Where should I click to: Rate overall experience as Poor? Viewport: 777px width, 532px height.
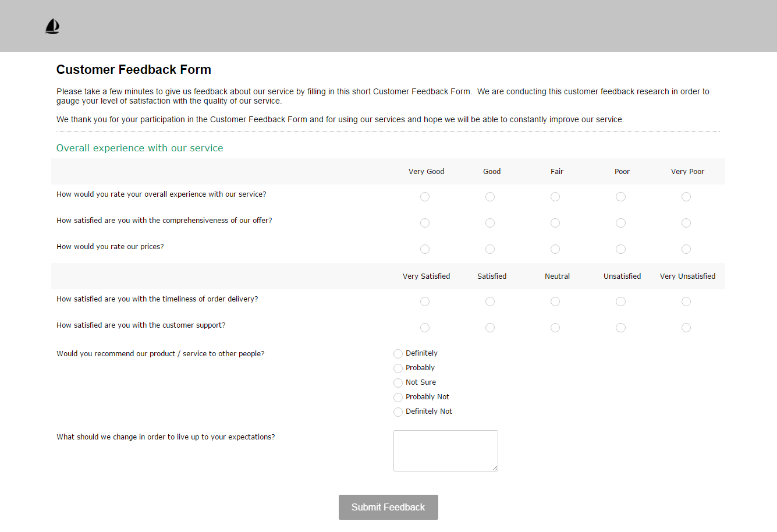[x=621, y=197]
